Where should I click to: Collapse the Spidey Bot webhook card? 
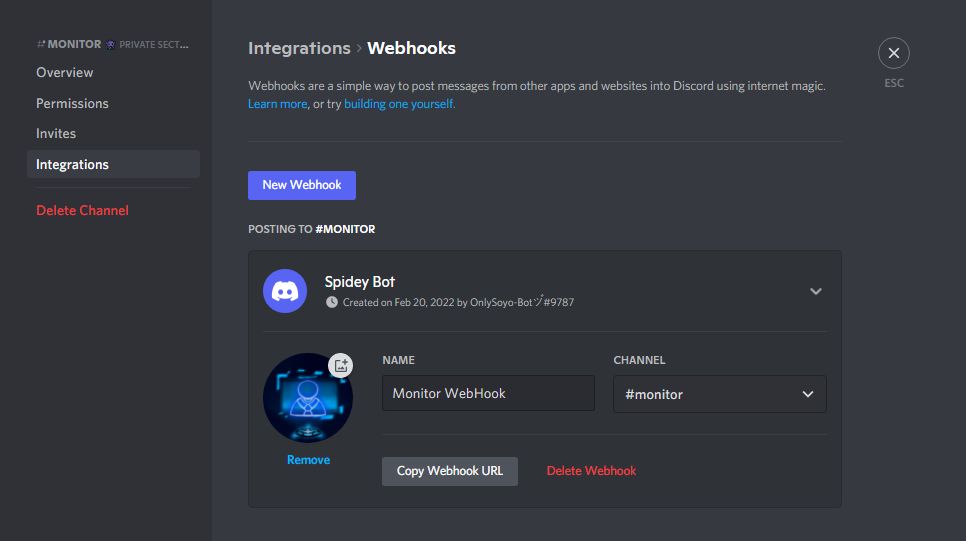click(x=816, y=291)
